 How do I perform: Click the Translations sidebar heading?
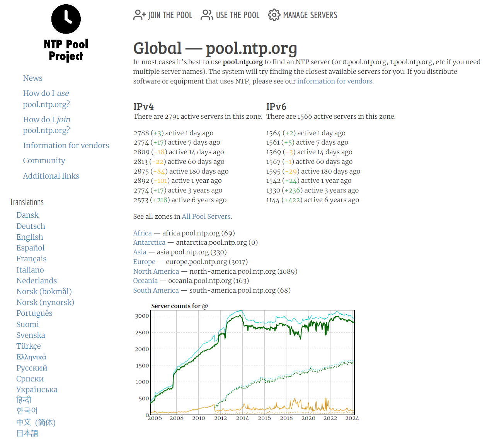point(27,202)
